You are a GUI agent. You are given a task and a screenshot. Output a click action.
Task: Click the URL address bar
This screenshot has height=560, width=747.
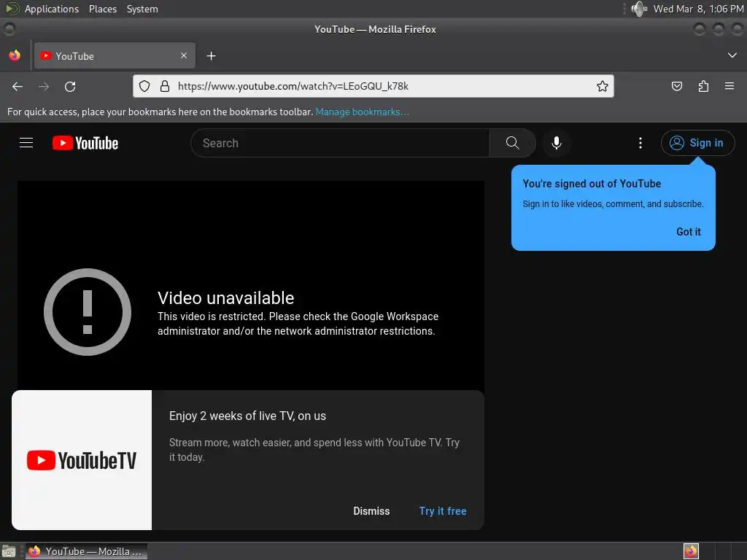373,86
